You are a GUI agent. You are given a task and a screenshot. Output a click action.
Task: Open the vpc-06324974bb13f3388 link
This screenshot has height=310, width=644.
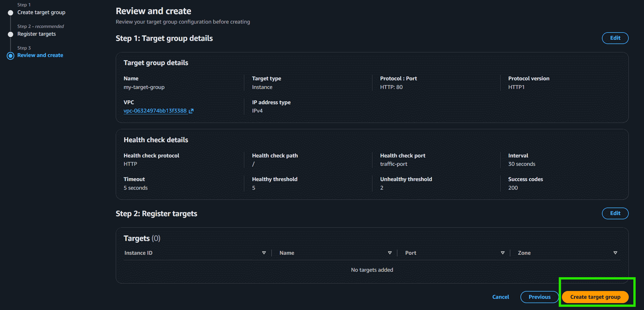point(155,111)
